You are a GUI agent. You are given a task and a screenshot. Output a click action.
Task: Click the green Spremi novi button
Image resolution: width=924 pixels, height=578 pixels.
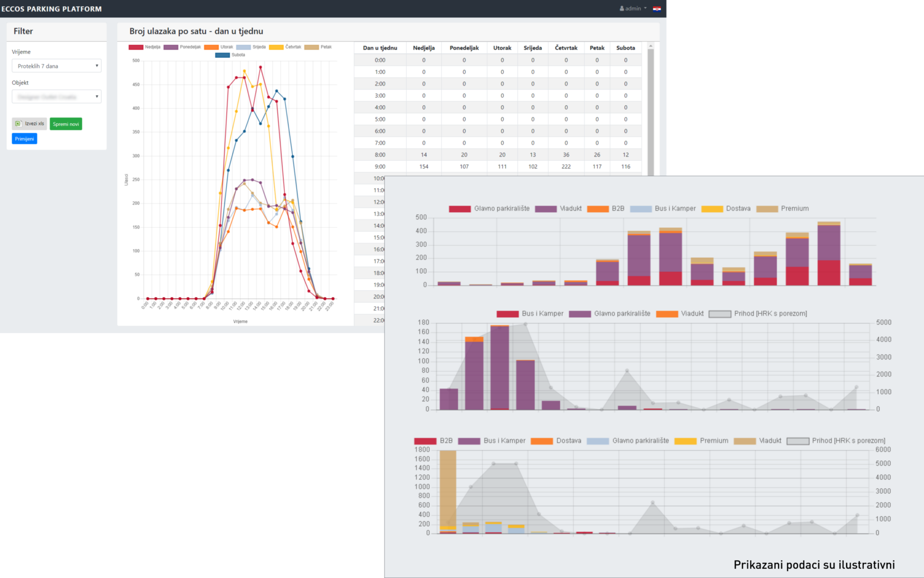point(66,124)
